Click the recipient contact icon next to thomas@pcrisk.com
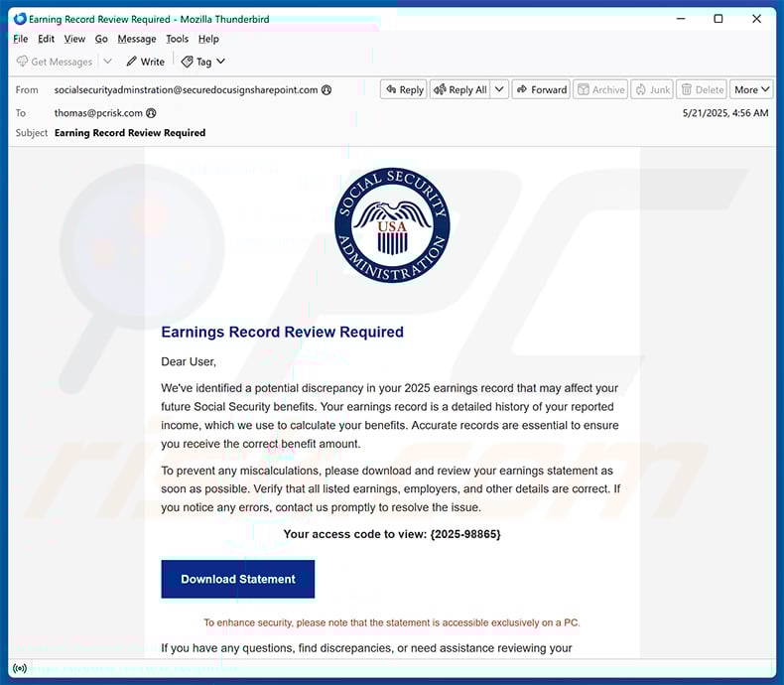Screen dimensions: 784x685 pos(151,113)
